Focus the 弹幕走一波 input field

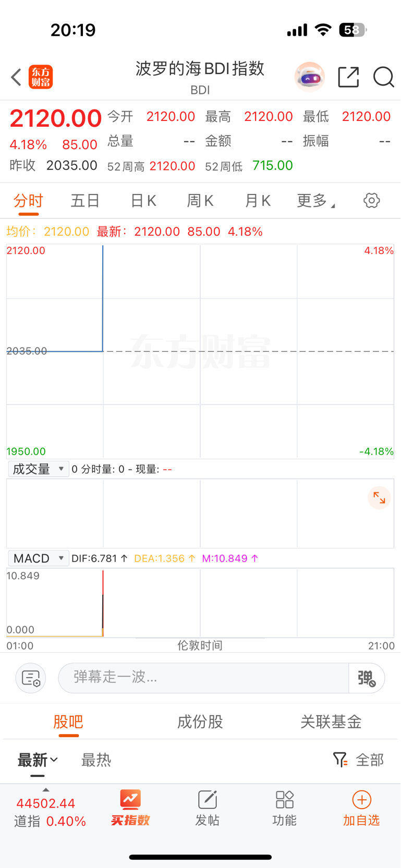203,678
